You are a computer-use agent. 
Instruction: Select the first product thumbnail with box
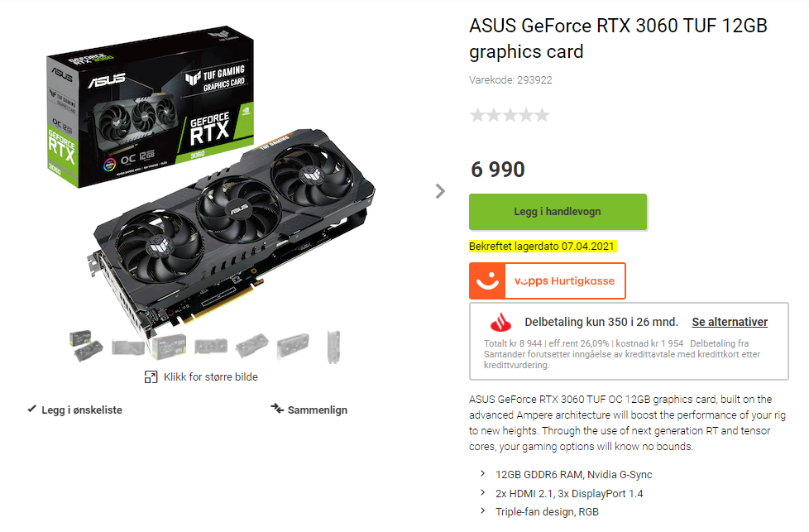86,346
